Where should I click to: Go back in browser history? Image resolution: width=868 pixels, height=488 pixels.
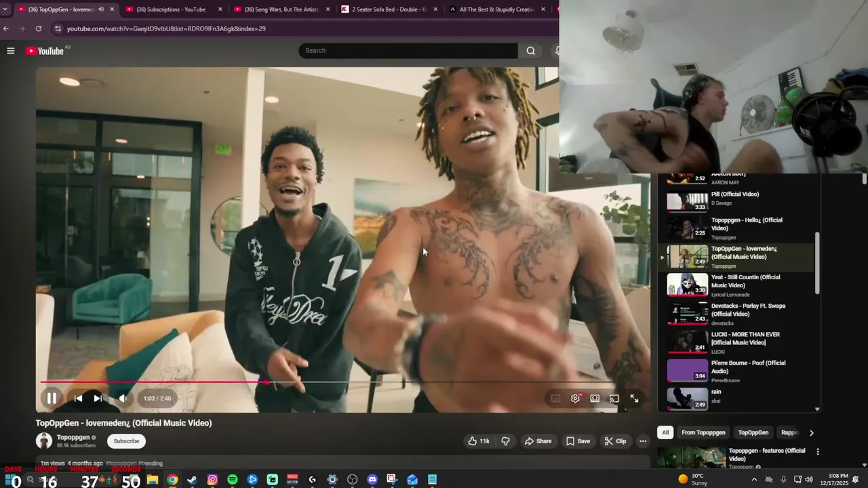6,28
